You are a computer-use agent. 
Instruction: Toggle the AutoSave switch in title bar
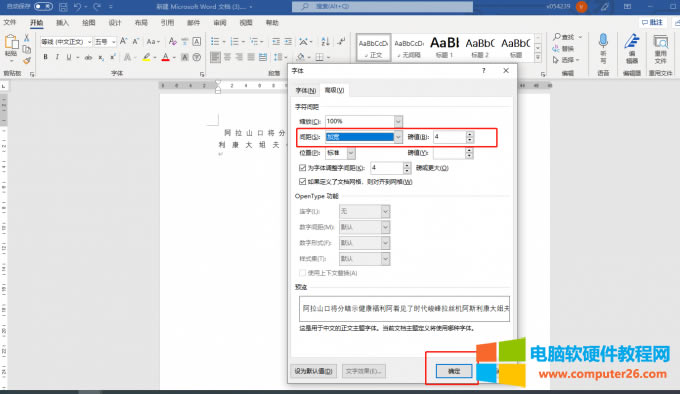pos(43,7)
